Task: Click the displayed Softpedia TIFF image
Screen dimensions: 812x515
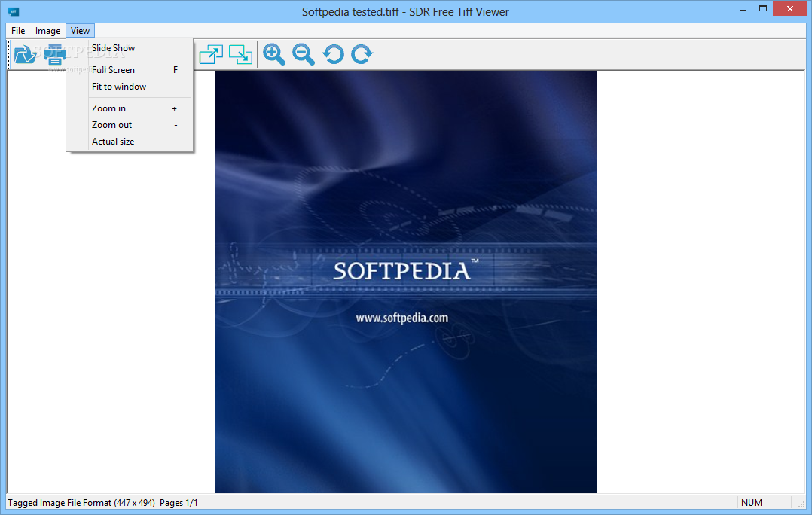Action: pos(405,282)
